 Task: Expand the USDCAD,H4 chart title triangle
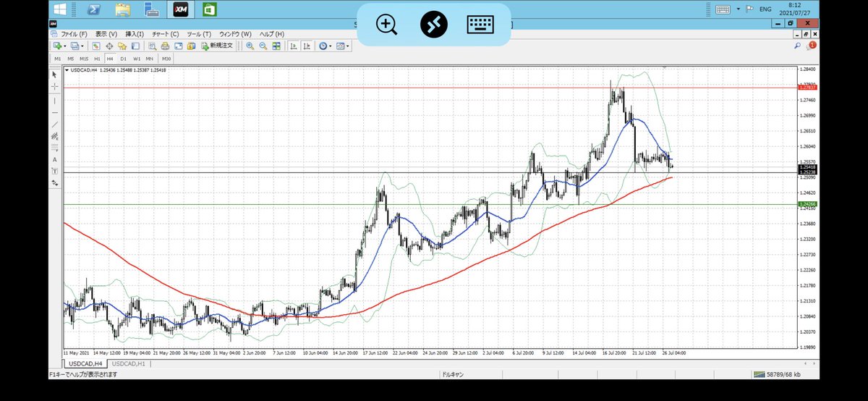(67, 70)
